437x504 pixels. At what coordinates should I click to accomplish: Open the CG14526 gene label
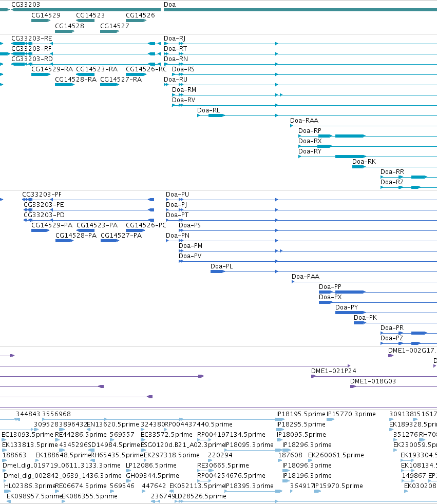coord(140,15)
